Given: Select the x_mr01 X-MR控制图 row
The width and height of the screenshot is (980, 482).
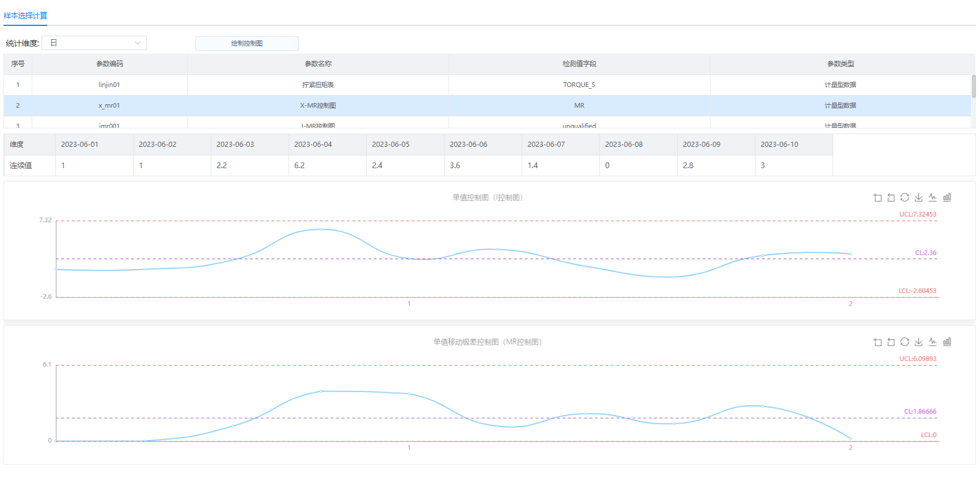Looking at the screenshot, I should pos(318,105).
